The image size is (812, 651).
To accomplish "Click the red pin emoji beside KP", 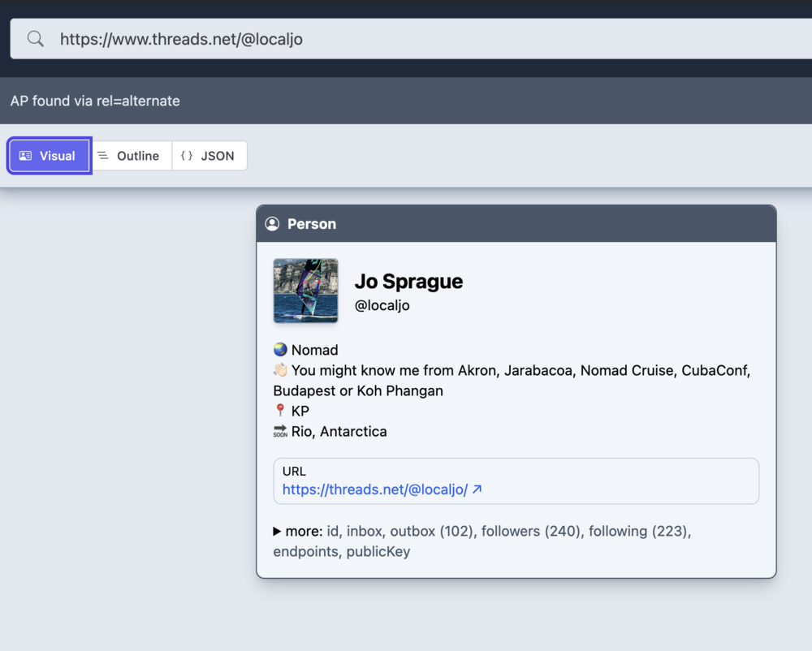I will coord(280,411).
